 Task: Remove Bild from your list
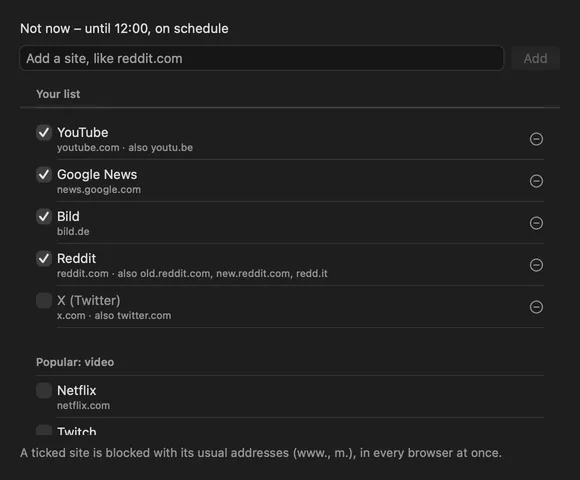pyautogui.click(x=536, y=223)
